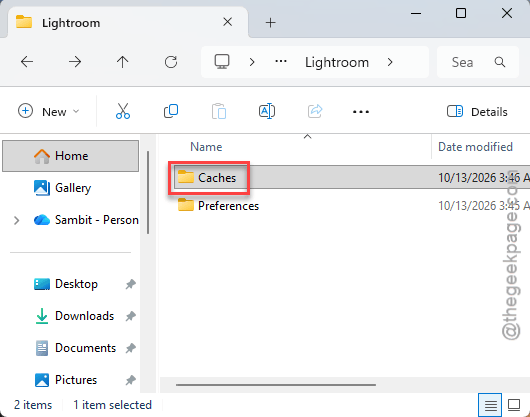Open Downloads quick access folder
The image size is (530, 417).
pyautogui.click(x=71, y=316)
